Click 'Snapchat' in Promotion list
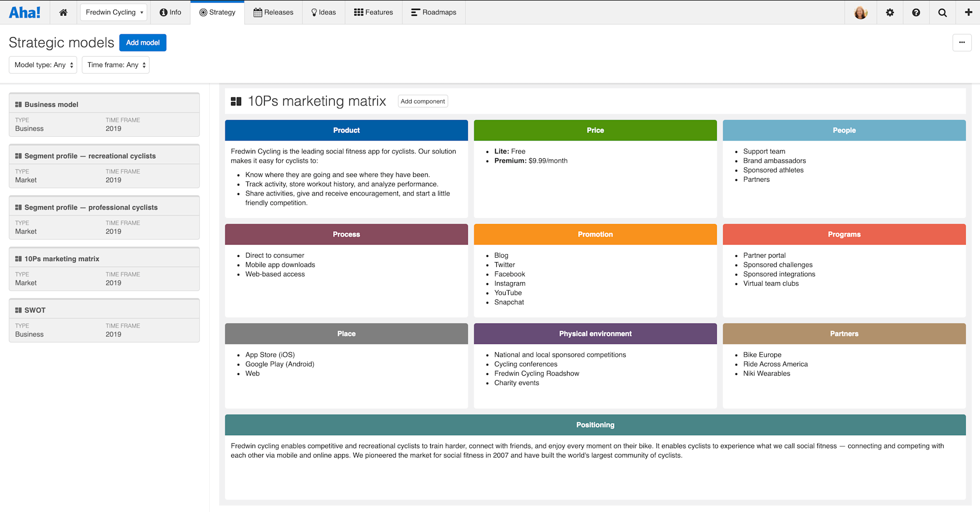 point(509,302)
